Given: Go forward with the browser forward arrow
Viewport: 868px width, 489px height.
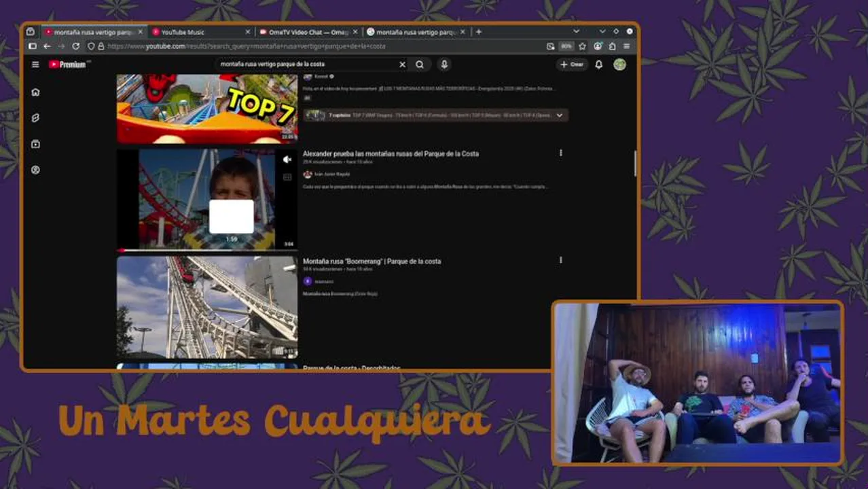Looking at the screenshot, I should (61, 46).
